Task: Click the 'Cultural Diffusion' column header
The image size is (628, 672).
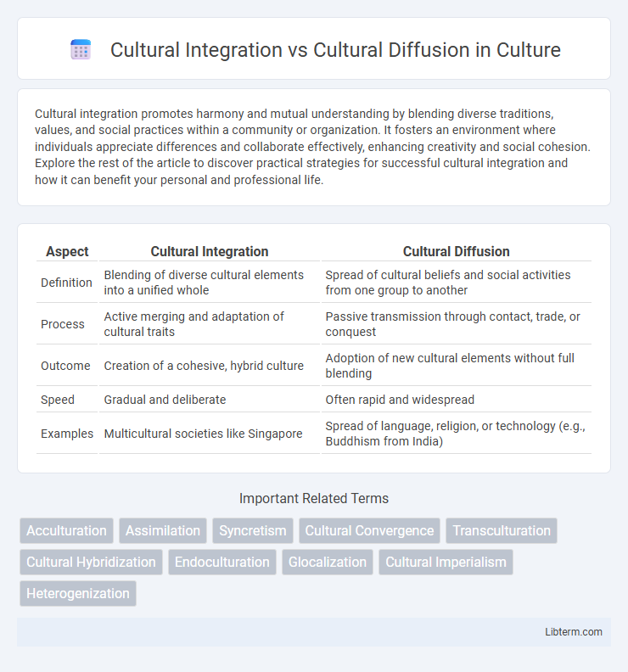Action: 456,251
